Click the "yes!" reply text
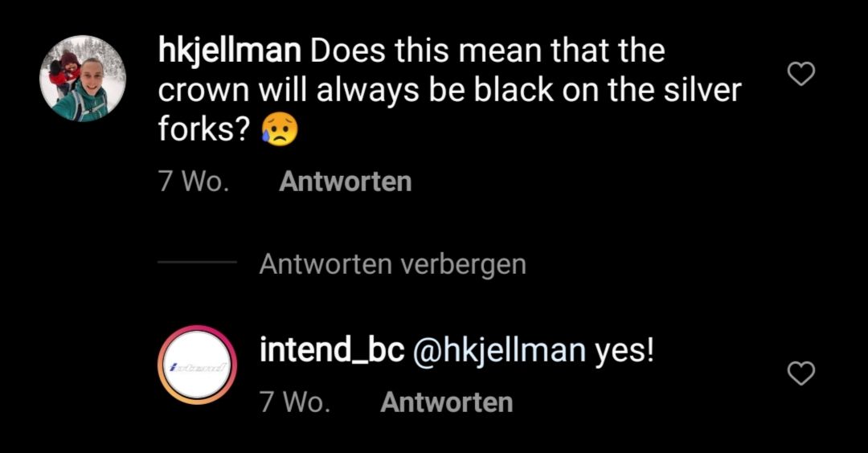This screenshot has width=868, height=453. click(624, 350)
